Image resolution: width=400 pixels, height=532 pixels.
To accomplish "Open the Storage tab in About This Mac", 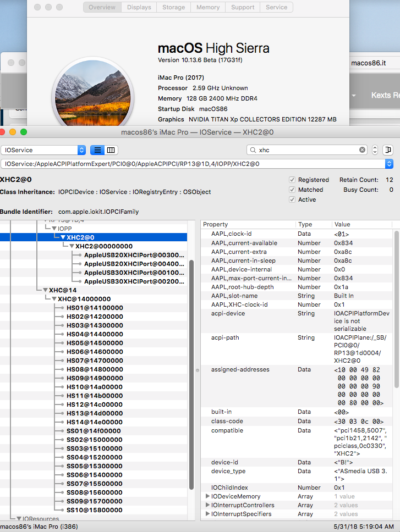I will point(173,7).
